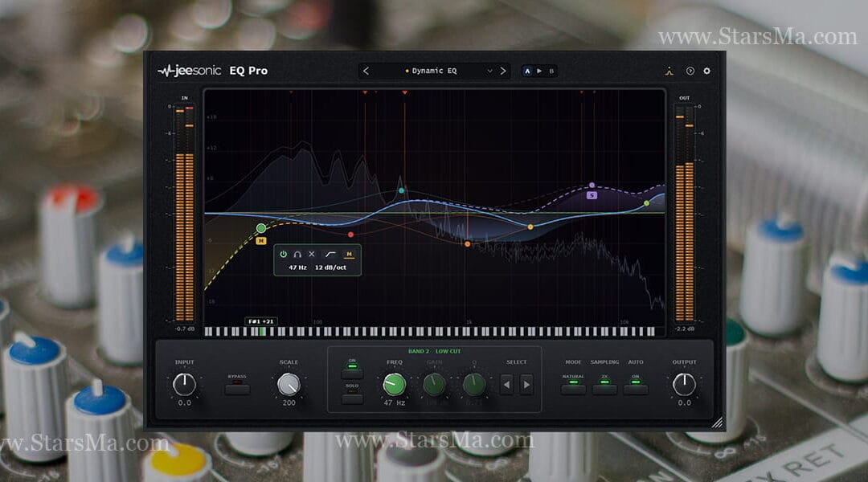Image resolution: width=868 pixels, height=482 pixels.
Task: Click the -2.2 dB output peak readout
Action: click(x=685, y=329)
